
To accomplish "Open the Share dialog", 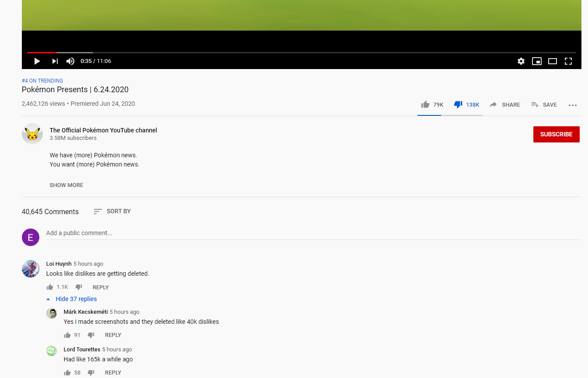I will coord(504,104).
